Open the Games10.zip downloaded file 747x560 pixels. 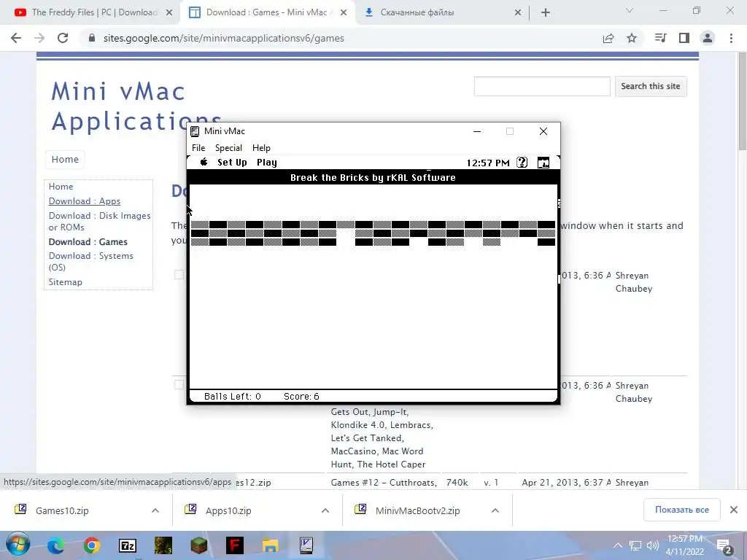pos(62,510)
